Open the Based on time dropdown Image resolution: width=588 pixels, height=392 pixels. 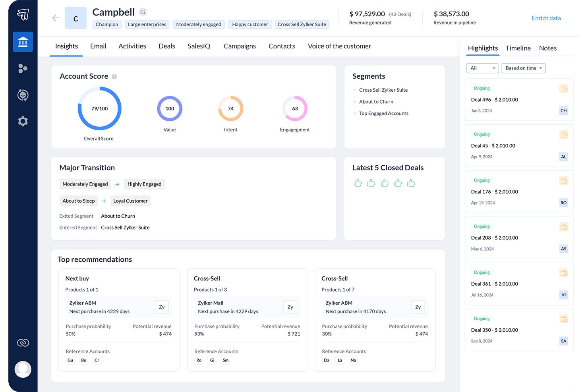pos(524,68)
